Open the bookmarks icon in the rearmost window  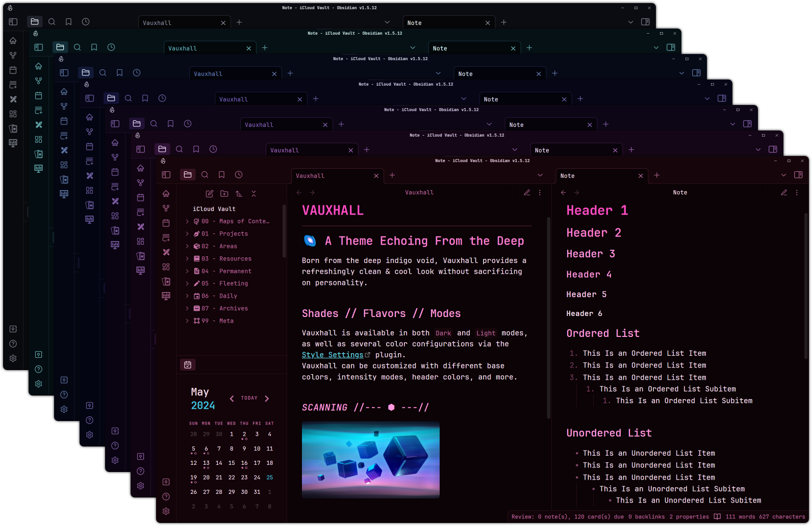point(69,22)
